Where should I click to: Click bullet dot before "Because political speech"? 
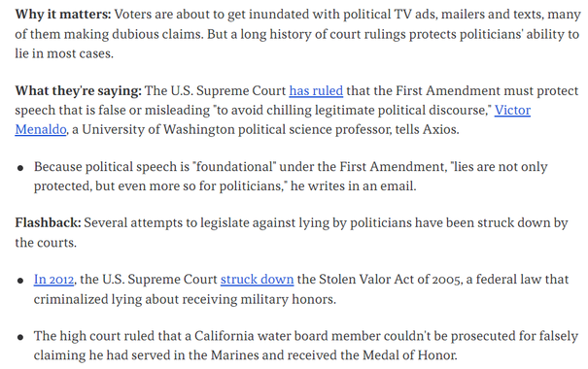point(20,168)
